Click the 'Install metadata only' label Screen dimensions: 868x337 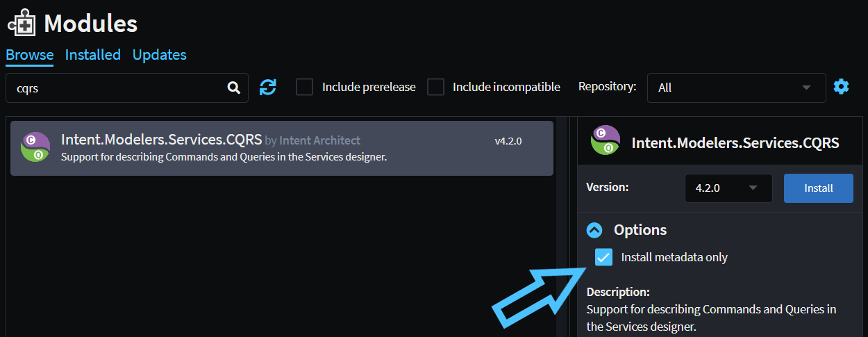674,257
